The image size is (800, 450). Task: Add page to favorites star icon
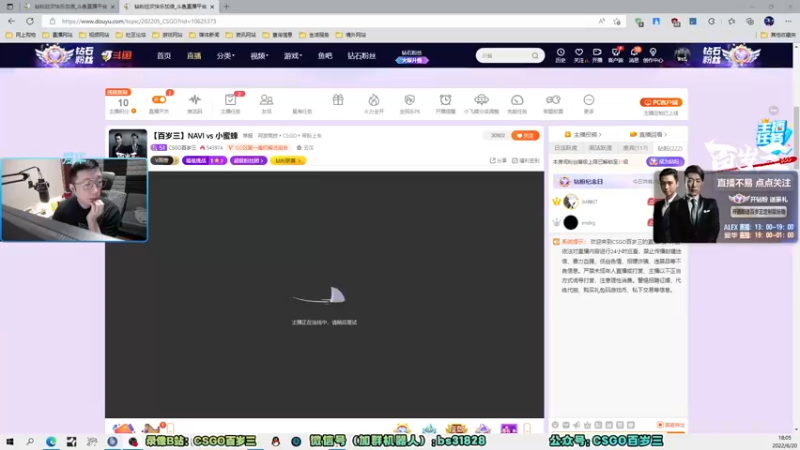click(617, 21)
